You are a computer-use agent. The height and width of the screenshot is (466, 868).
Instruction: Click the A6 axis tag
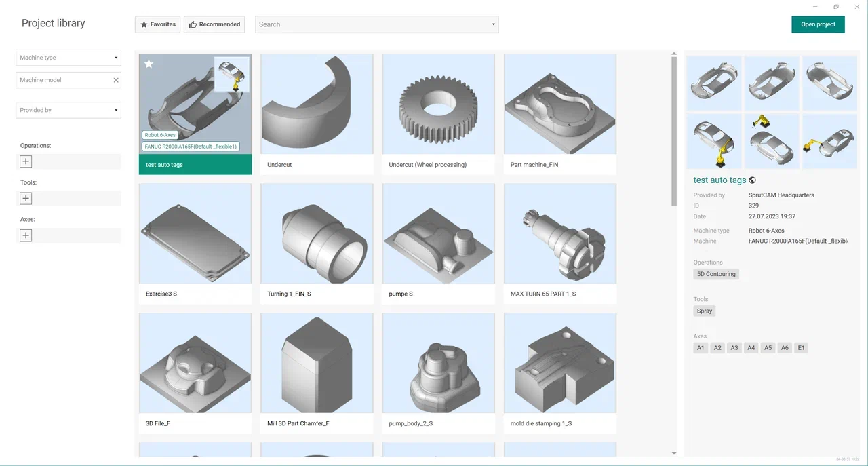[x=785, y=348]
